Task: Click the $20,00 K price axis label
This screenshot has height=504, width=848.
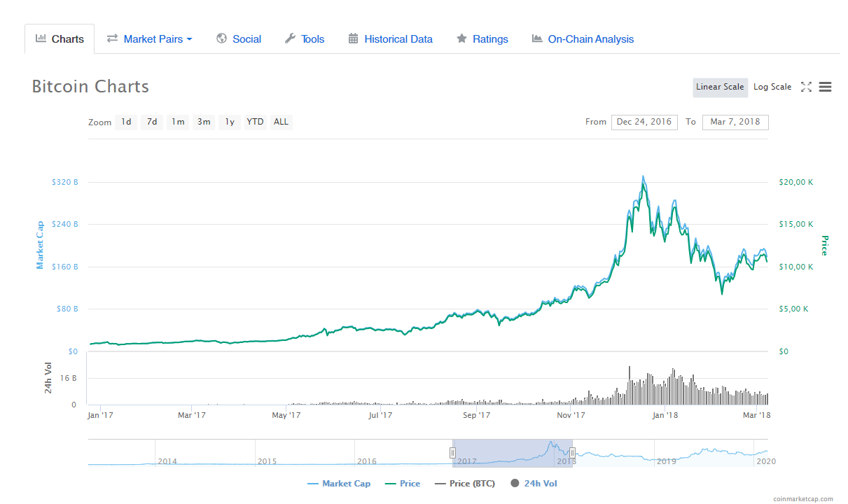Action: tap(795, 182)
